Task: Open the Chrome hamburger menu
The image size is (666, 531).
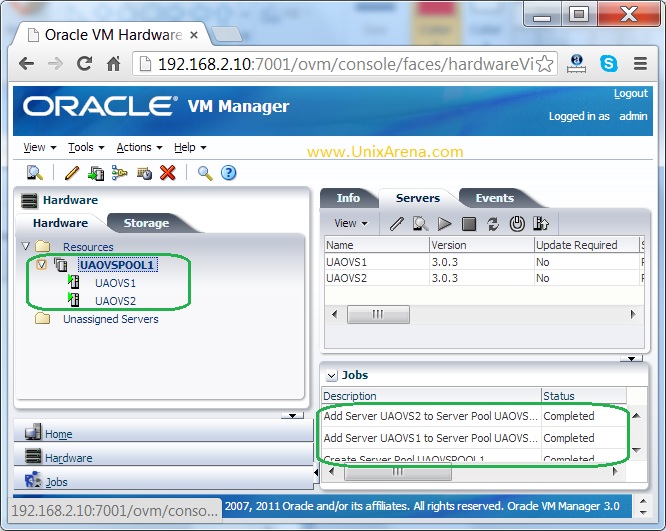Action: 641,64
